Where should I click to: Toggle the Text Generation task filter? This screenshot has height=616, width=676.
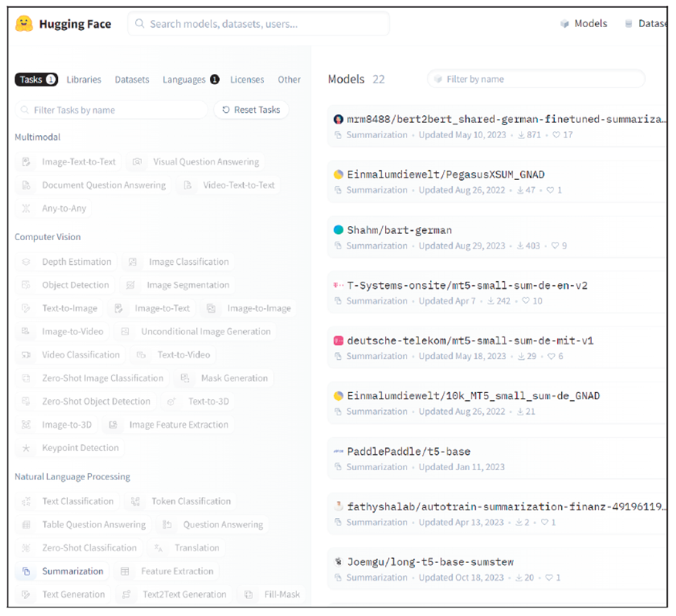click(63, 594)
